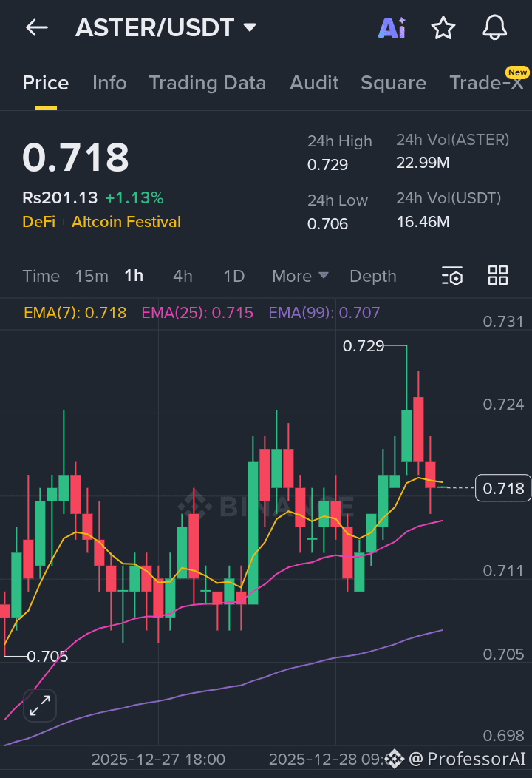Viewport: 532px width, 778px height.
Task: Tap the EMA(99): 0.707 indicator label
Action: click(x=324, y=313)
